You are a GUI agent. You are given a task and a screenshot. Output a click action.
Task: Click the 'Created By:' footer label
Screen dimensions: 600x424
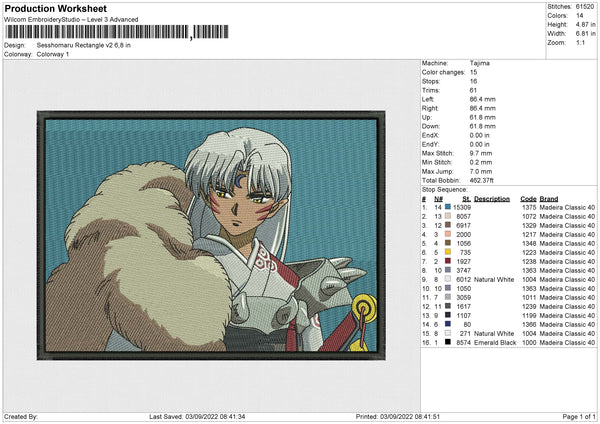[x=21, y=416]
